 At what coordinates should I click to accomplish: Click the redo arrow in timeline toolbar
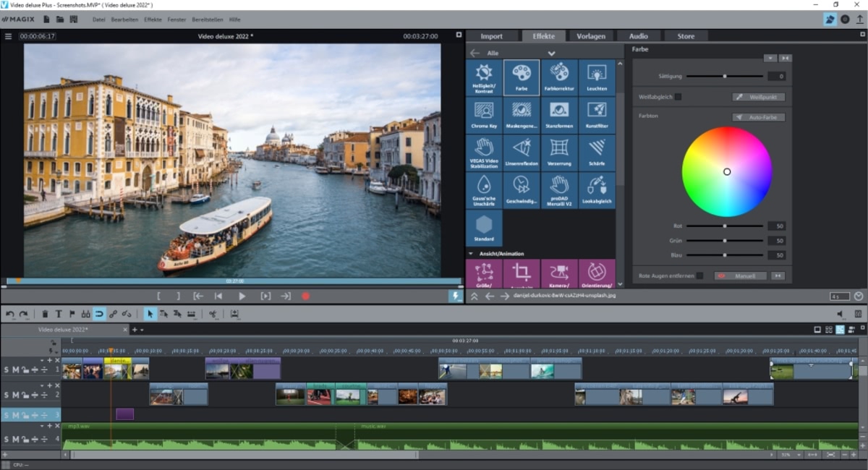tap(24, 314)
